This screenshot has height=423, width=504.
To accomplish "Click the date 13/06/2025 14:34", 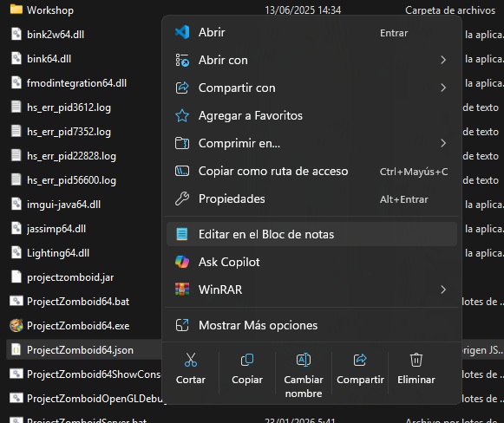I will [x=303, y=10].
